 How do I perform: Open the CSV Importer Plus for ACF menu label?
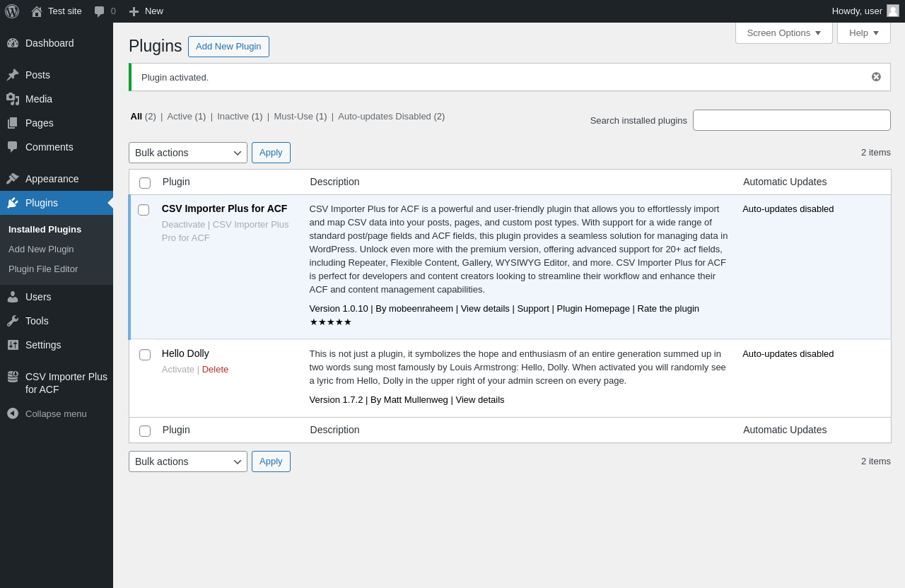point(66,383)
